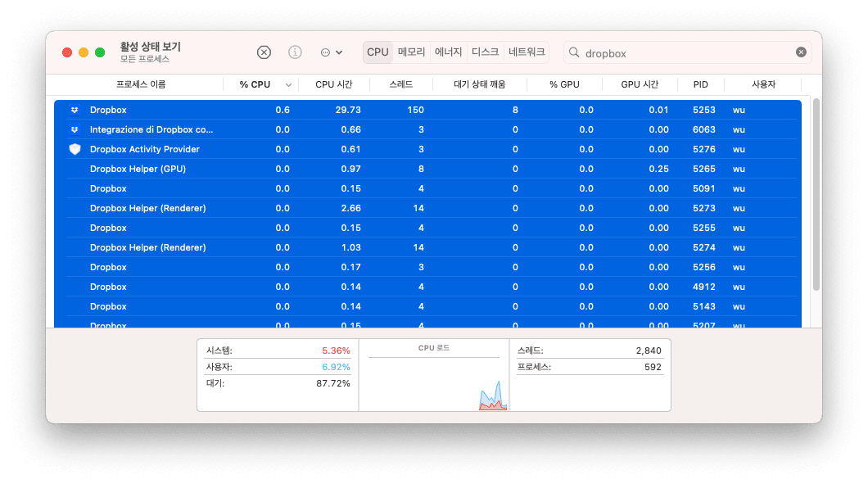Screen dimensions: 868x484
Task: Sort by PID column header
Action: point(700,84)
